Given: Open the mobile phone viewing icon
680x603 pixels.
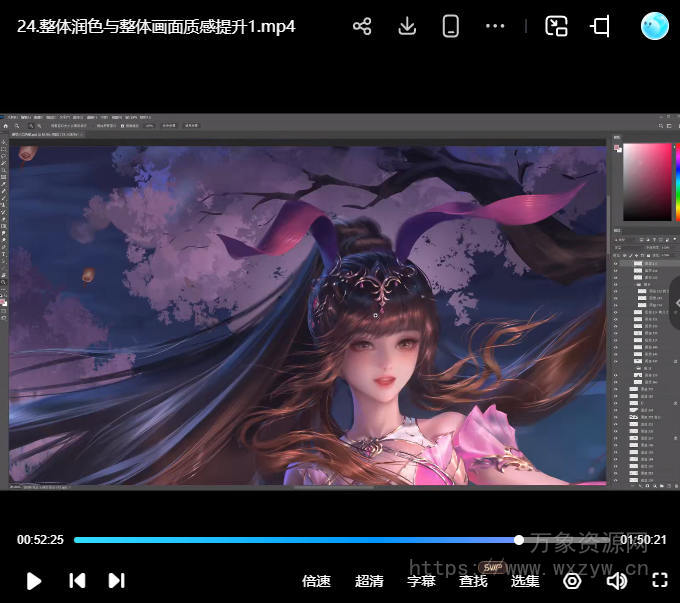Looking at the screenshot, I should (x=451, y=27).
